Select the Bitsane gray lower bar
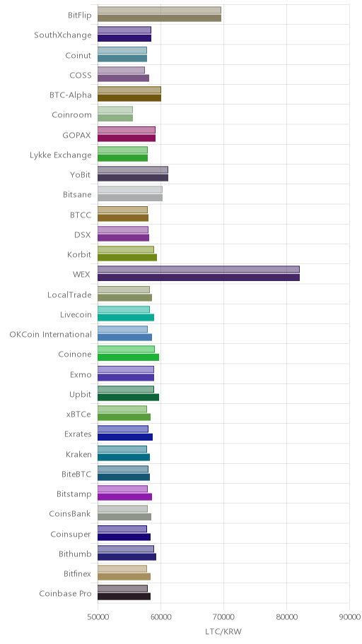 pos(130,198)
